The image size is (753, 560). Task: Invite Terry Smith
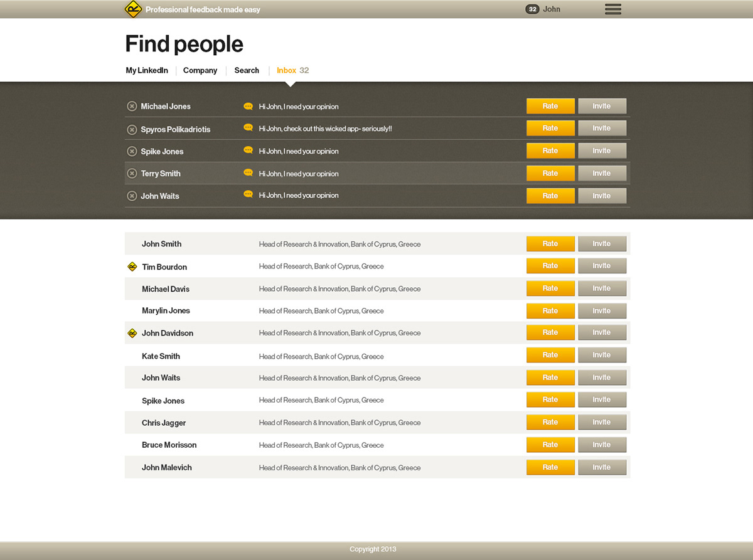pyautogui.click(x=602, y=173)
